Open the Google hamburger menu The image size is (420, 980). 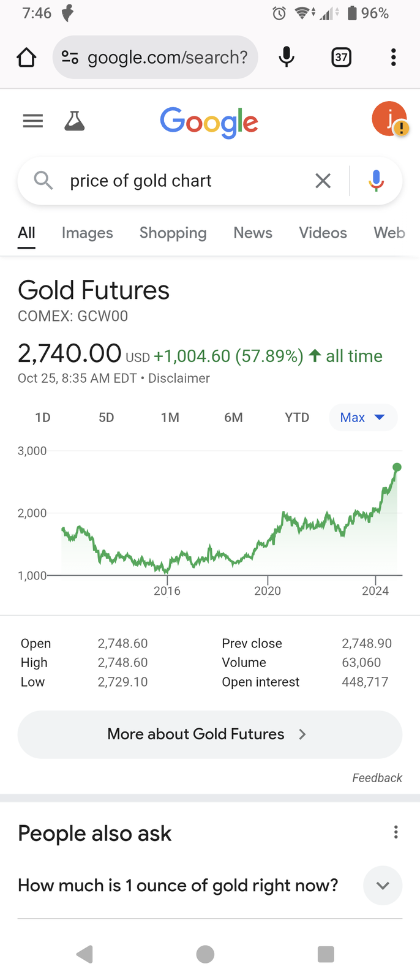click(x=33, y=121)
